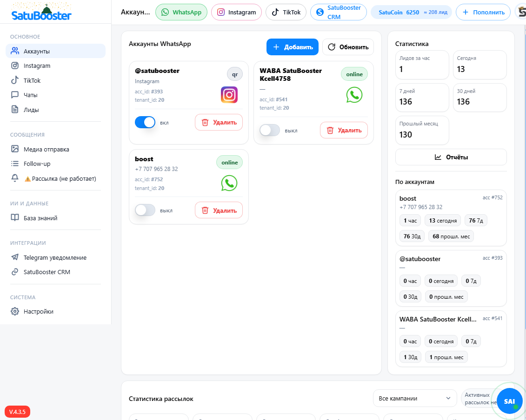Enable the WABA SatuBooster Kcell4758 toggle
This screenshot has height=420, width=526.
coord(270,131)
